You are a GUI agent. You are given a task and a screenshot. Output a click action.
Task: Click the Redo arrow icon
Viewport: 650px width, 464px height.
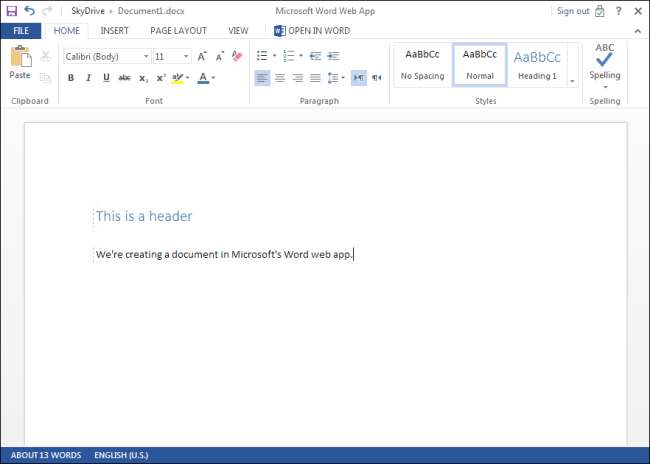47,10
